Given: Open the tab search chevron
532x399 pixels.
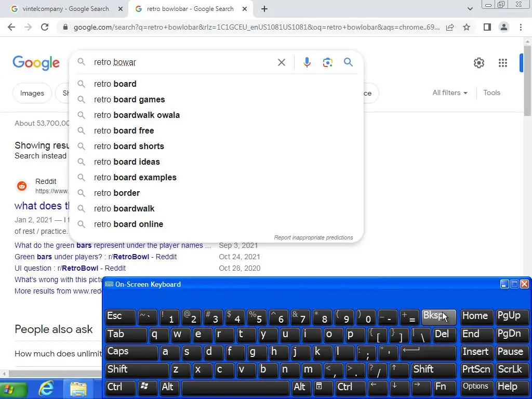Looking at the screenshot, I should (x=470, y=9).
